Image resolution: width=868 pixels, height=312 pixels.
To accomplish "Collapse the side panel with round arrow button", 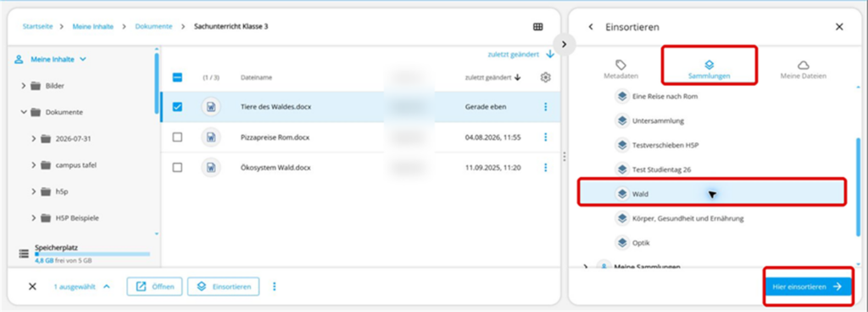I will pyautogui.click(x=564, y=44).
